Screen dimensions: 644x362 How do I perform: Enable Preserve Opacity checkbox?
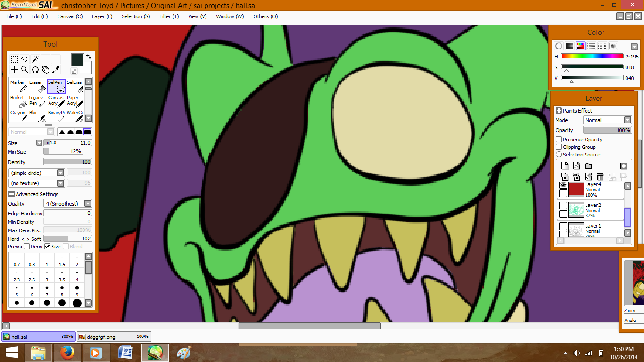559,140
